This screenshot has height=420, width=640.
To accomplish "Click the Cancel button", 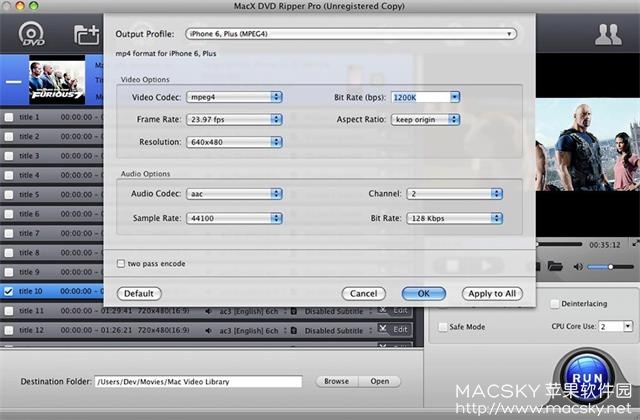I will pyautogui.click(x=363, y=293).
